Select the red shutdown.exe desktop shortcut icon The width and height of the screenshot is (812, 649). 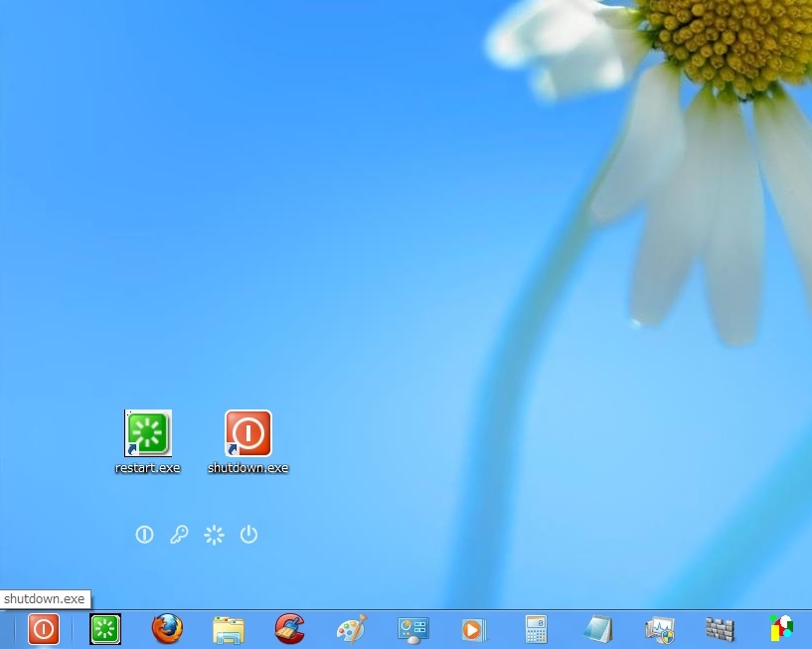click(x=248, y=433)
